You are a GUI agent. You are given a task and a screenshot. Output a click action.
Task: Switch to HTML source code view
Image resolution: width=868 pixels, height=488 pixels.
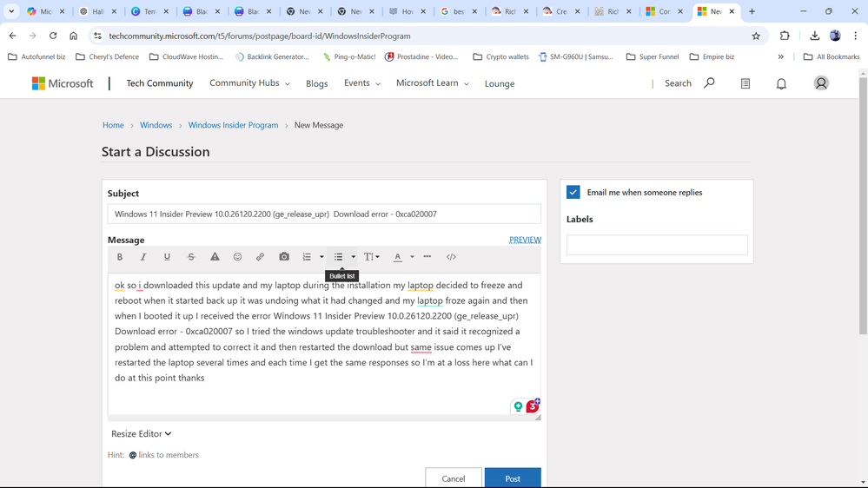451,257
